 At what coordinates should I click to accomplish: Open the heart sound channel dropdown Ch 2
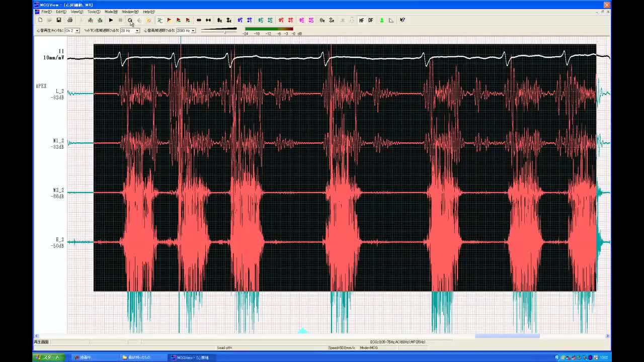(77, 31)
